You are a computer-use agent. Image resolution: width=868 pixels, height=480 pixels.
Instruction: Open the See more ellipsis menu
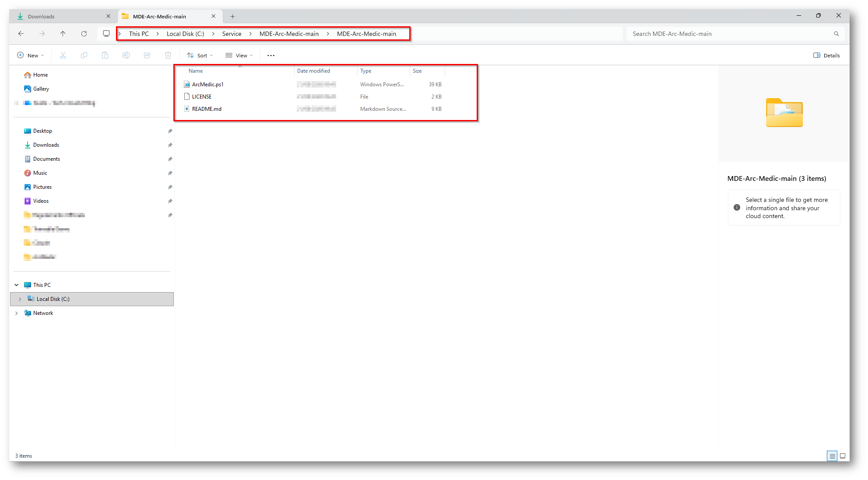tap(271, 56)
